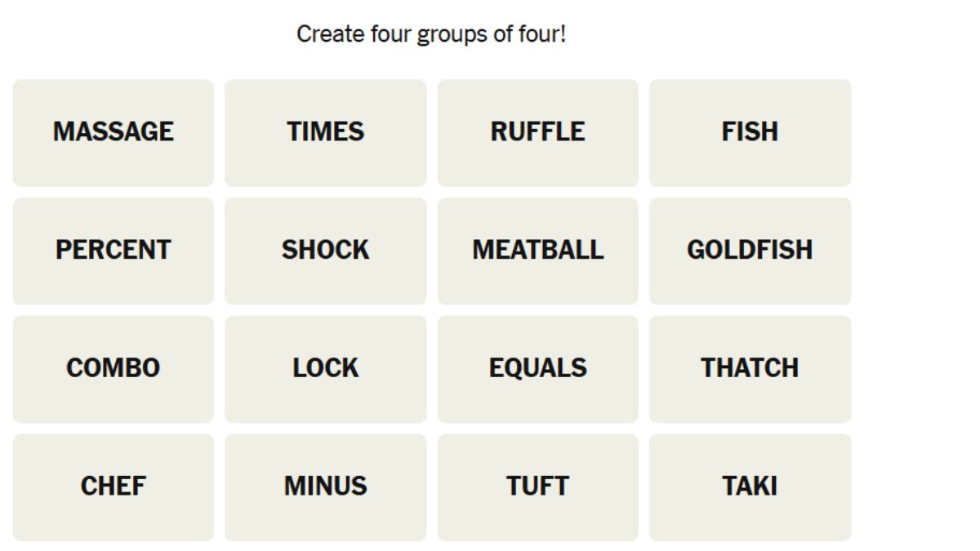Choose the PERCENT tile

[x=114, y=251]
